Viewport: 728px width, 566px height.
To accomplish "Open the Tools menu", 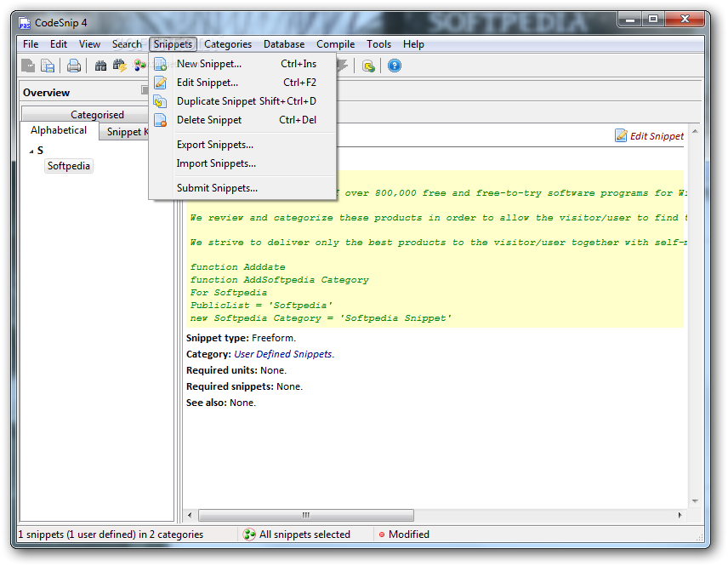I will pyautogui.click(x=378, y=44).
